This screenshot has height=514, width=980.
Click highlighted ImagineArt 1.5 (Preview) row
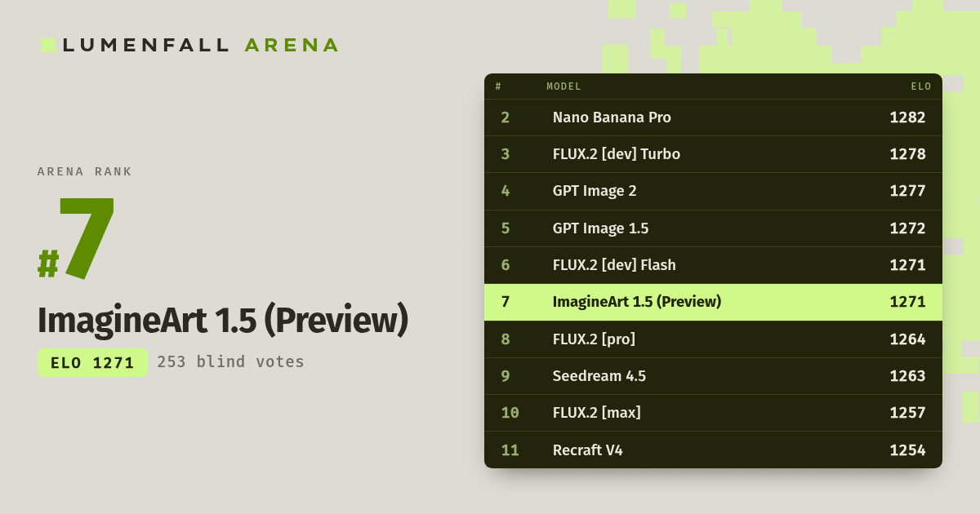pyautogui.click(x=713, y=302)
